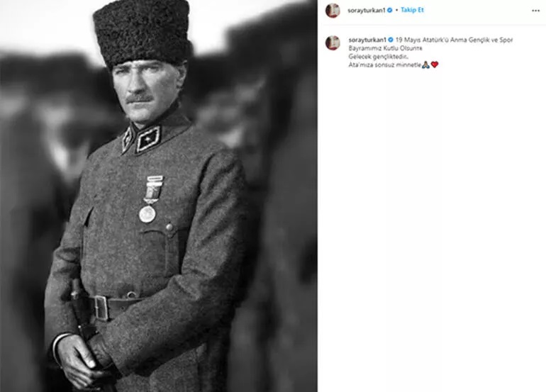Image resolution: width=546 pixels, height=392 pixels.
Task: Click the praying hands emoji in the caption
Action: click(x=425, y=65)
